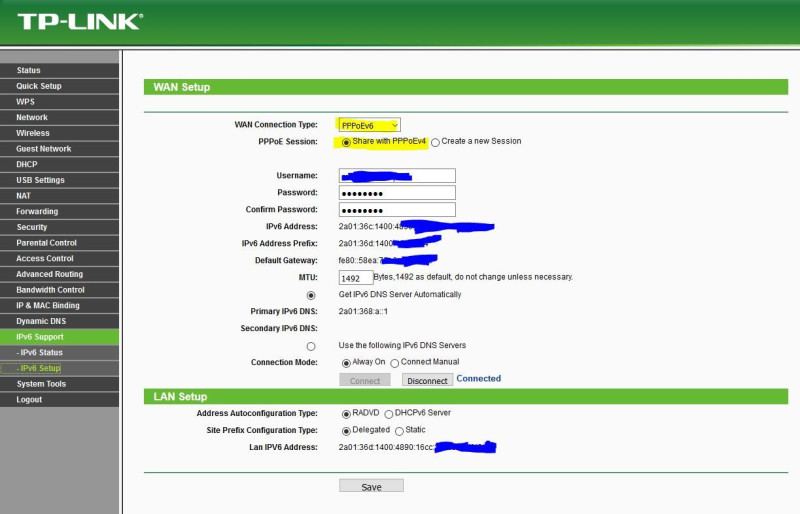Select Get IPv6 DNS Server Automatically
The height and width of the screenshot is (514, 800).
click(x=311, y=296)
